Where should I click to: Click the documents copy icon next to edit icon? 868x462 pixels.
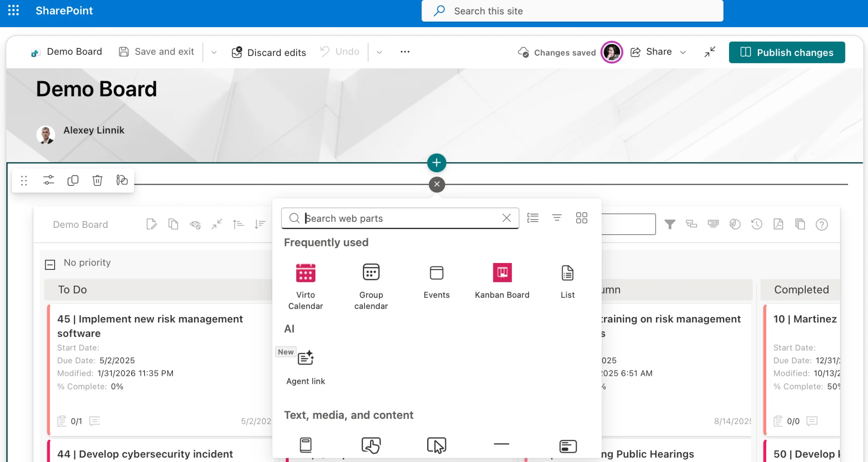tap(173, 224)
